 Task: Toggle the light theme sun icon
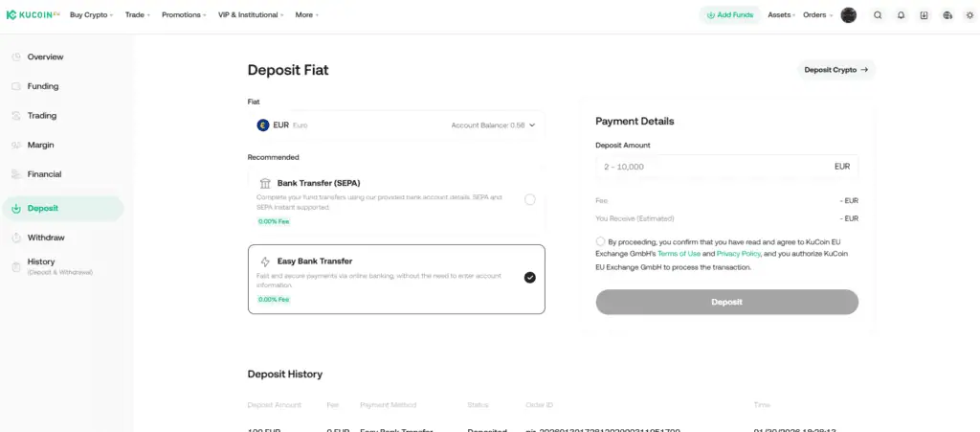point(969,15)
